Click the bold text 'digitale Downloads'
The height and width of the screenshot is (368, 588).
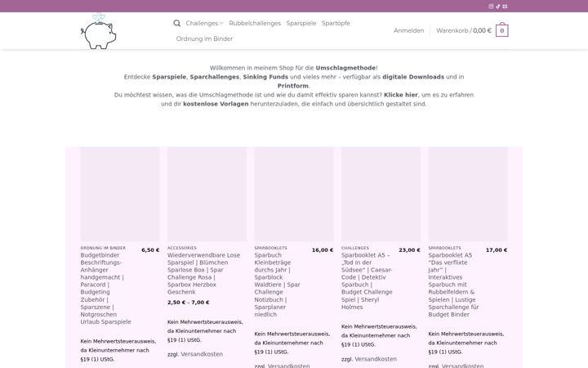click(413, 77)
